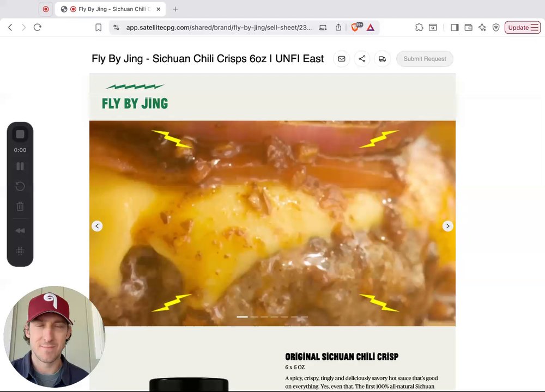Image resolution: width=545 pixels, height=392 pixels.
Task: Click the Fly By Jing logo
Action: [135, 97]
